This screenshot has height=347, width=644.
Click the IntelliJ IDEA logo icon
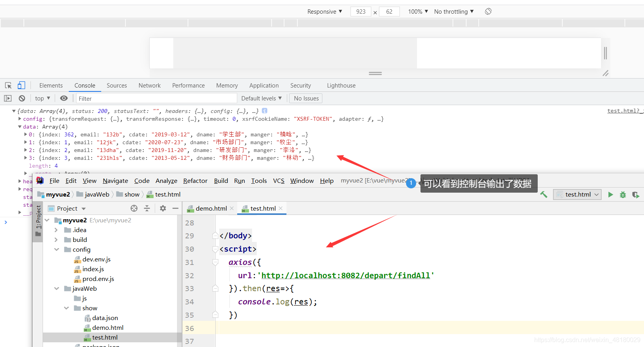coord(40,180)
